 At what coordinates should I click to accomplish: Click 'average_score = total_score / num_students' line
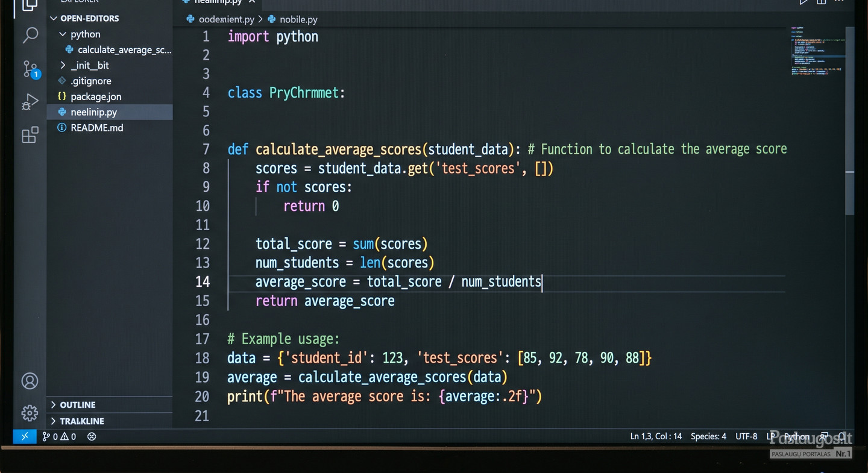(398, 282)
